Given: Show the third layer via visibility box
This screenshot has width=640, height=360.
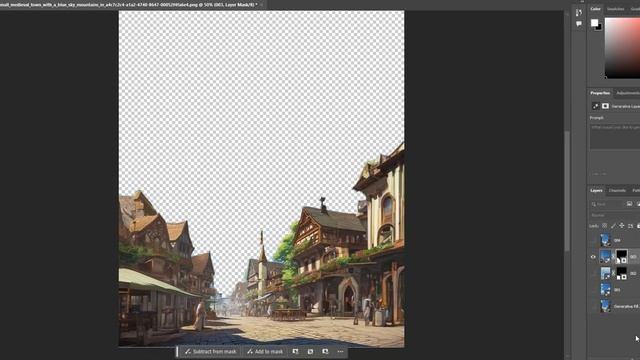Looking at the screenshot, I should (593, 273).
